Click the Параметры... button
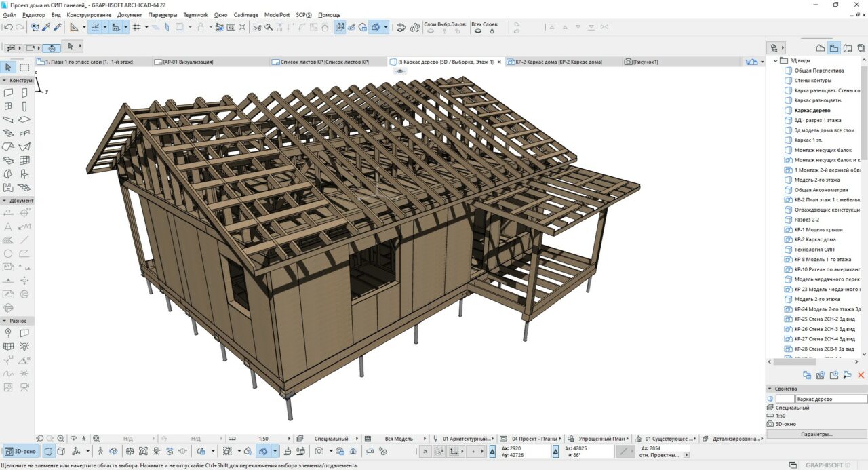The width and height of the screenshot is (868, 470). click(816, 434)
